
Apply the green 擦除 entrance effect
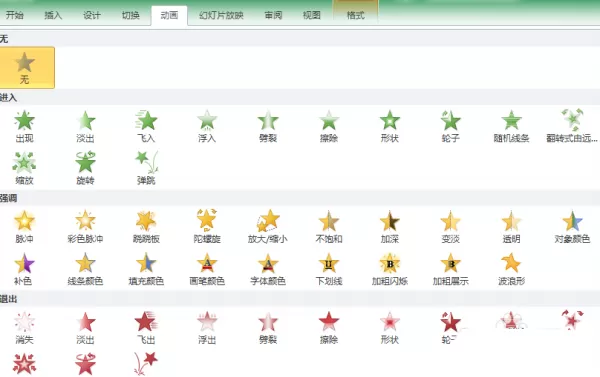(x=329, y=126)
